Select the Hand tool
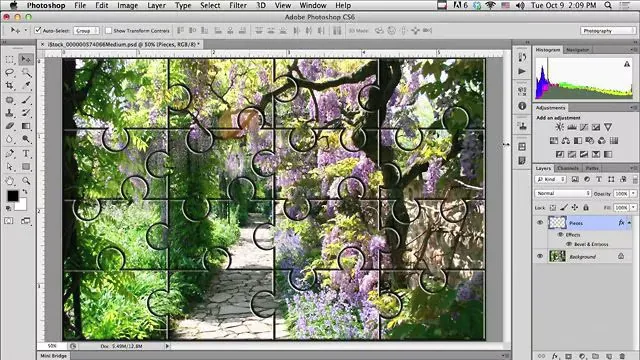Image resolution: width=640 pixels, height=360 pixels. [10, 180]
